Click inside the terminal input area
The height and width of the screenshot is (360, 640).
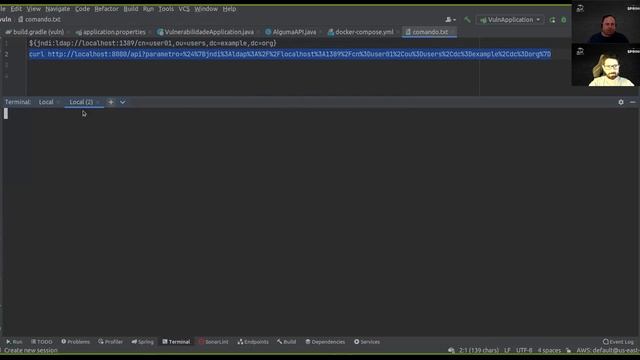320,222
